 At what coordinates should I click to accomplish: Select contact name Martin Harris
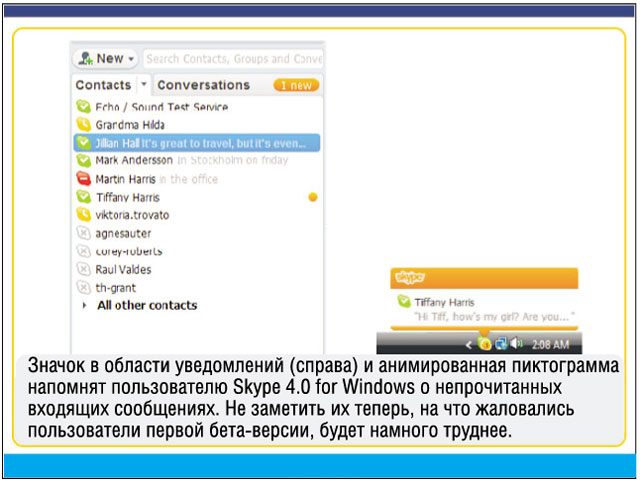tap(125, 179)
